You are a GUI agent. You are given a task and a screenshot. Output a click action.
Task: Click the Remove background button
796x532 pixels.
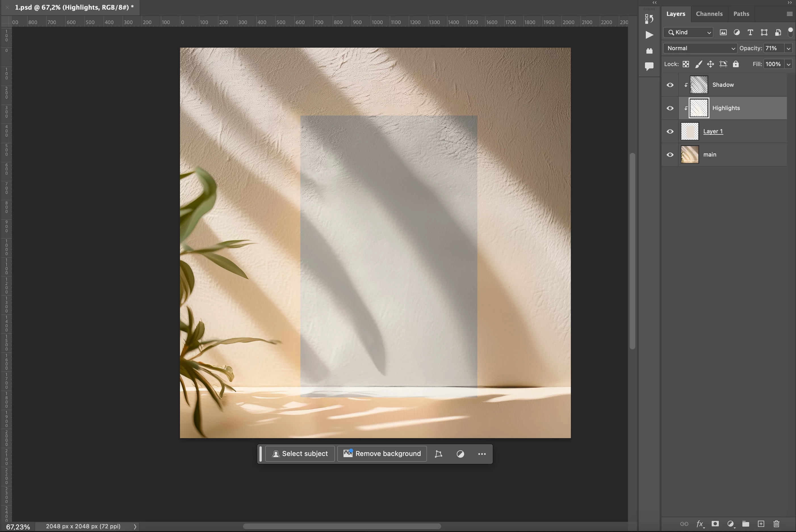point(382,454)
